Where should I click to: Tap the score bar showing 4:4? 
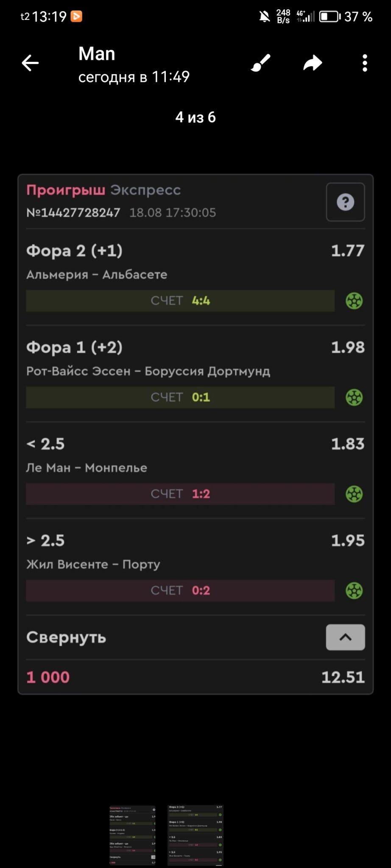(x=180, y=301)
